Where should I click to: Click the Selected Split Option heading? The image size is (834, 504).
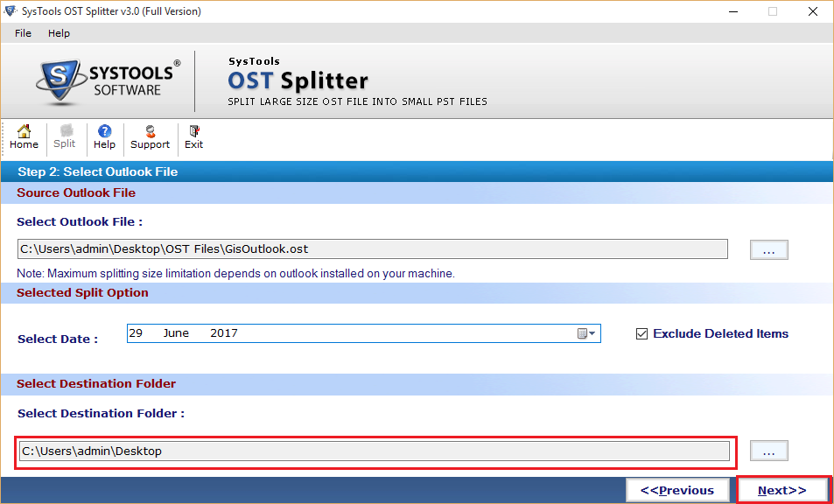click(x=82, y=293)
